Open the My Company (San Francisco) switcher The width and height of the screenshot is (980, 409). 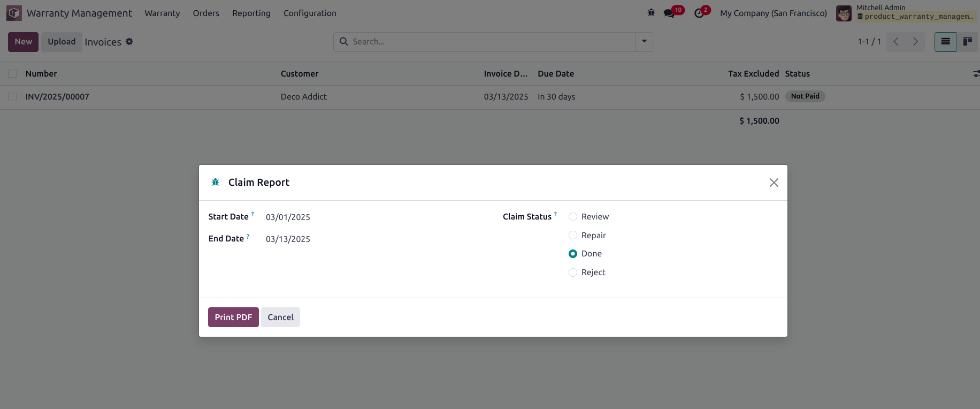(x=773, y=13)
